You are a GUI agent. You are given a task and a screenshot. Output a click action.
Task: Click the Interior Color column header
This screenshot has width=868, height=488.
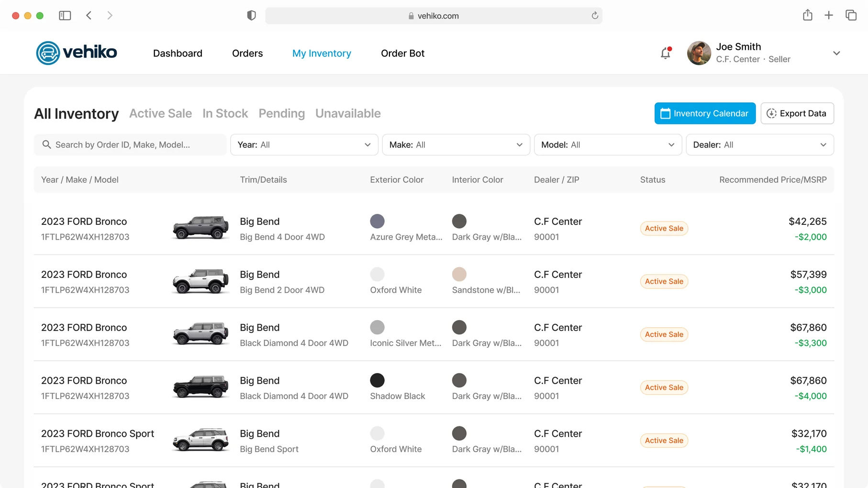[478, 180]
